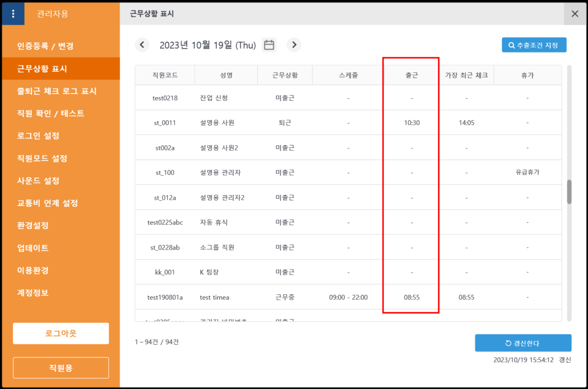The width and height of the screenshot is (588, 389).
Task: Select 출퇴근 체크 로그 표시 menu item
Action: point(57,91)
